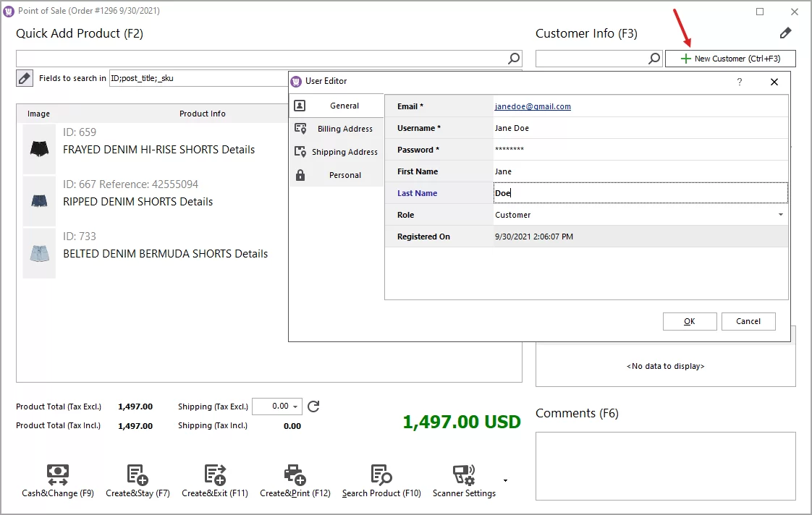This screenshot has height=515, width=812.
Task: Click the FRAYED DENIM HI-RISE SHORTS thumbnail
Action: [x=38, y=149]
